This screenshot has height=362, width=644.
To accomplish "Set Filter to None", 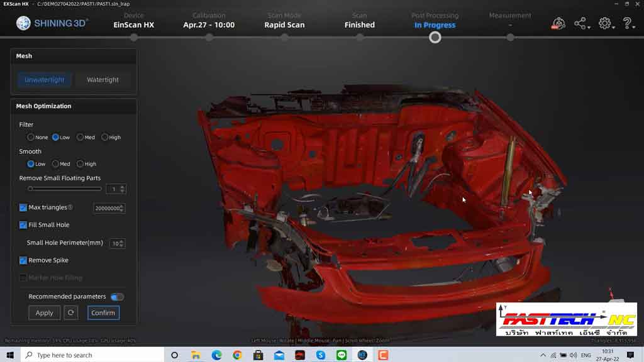I will click(30, 137).
